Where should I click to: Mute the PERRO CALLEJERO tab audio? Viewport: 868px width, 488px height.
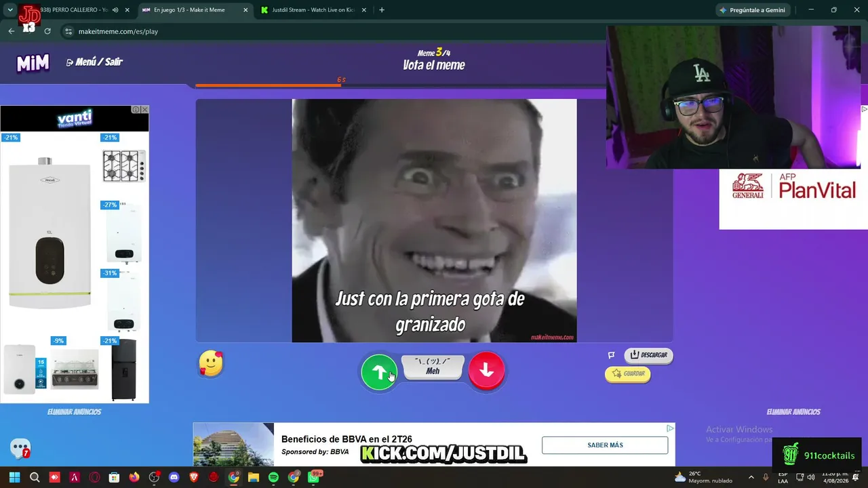[115, 10]
